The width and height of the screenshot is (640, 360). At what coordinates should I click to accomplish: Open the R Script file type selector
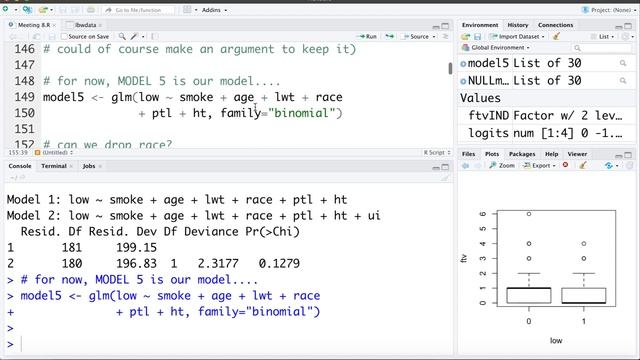click(x=437, y=152)
